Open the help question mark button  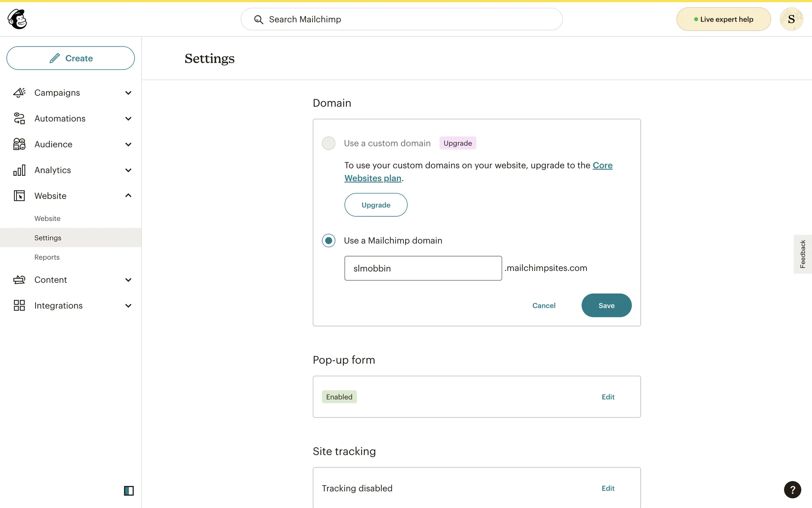click(792, 490)
